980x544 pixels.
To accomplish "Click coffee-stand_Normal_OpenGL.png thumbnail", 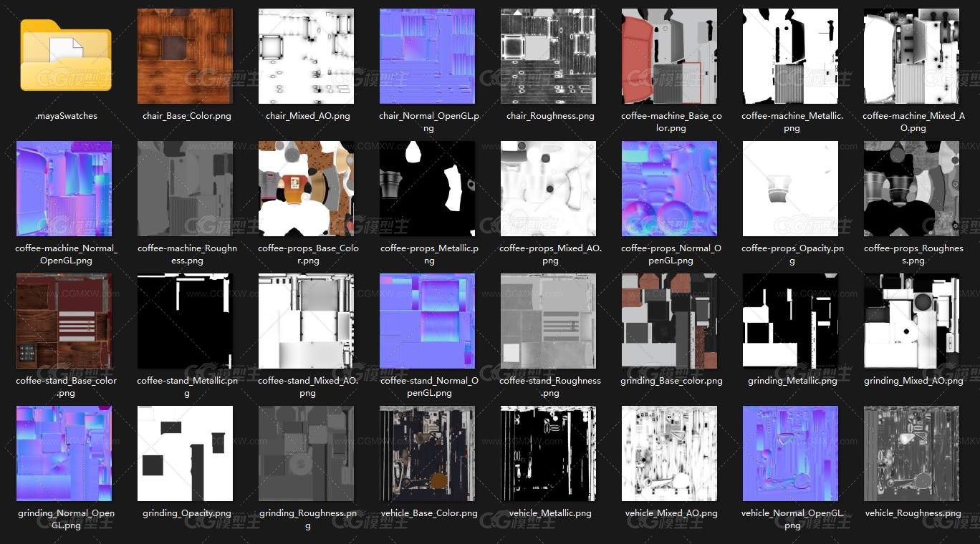I will coord(428,321).
